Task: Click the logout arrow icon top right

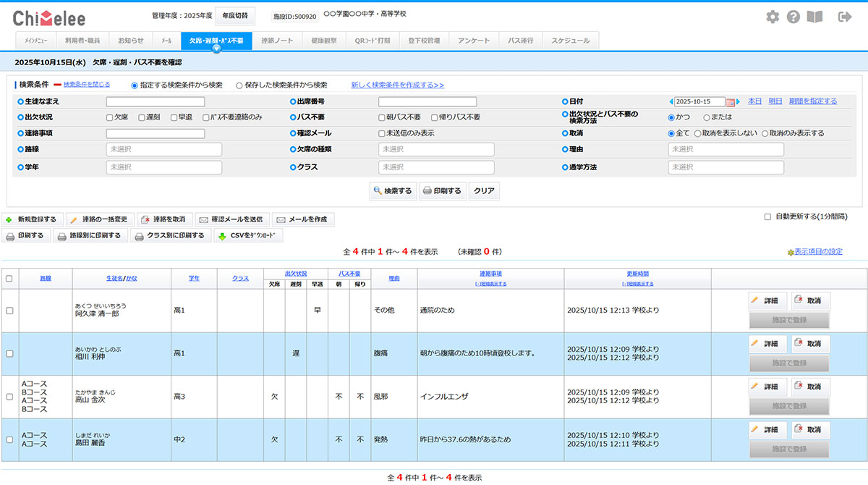Action: (x=843, y=16)
